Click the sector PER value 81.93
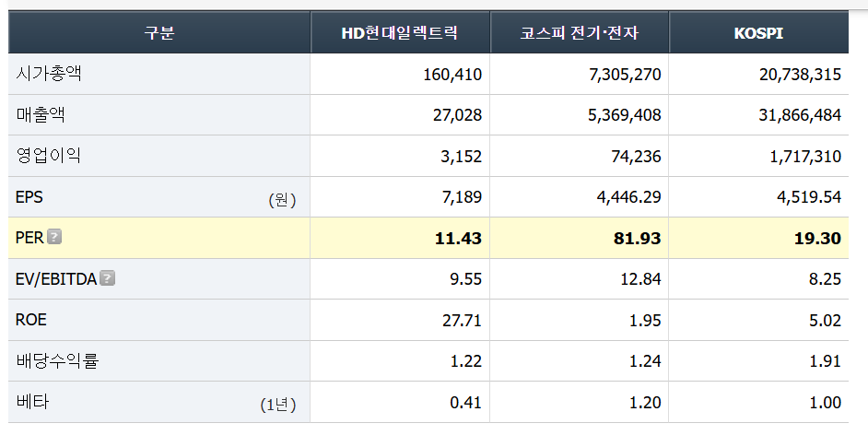Viewport: 868px width, 447px height. pyautogui.click(x=637, y=238)
